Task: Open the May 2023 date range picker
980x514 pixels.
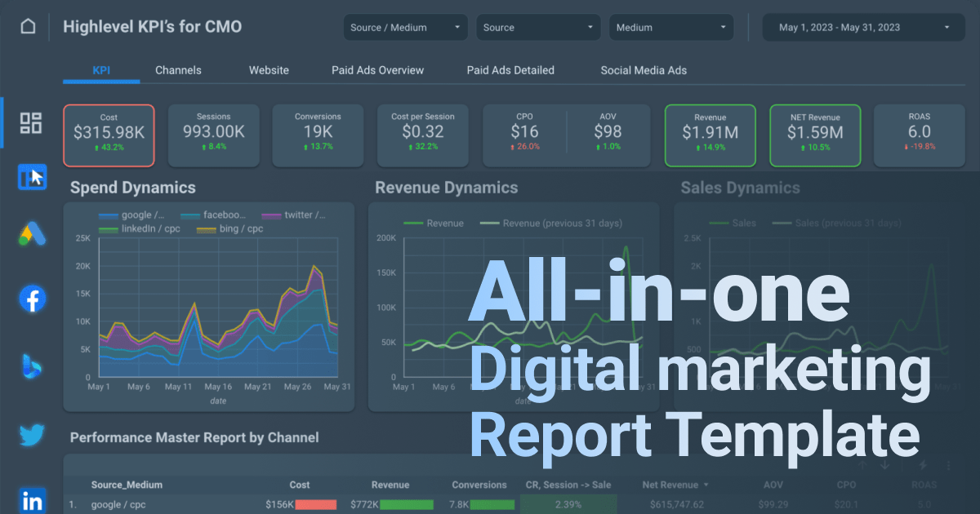Action: 865,27
